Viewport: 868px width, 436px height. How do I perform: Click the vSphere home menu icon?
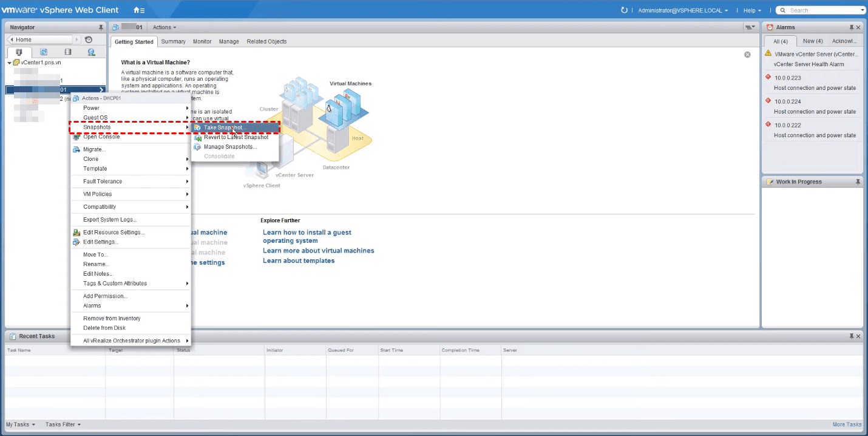click(x=139, y=10)
